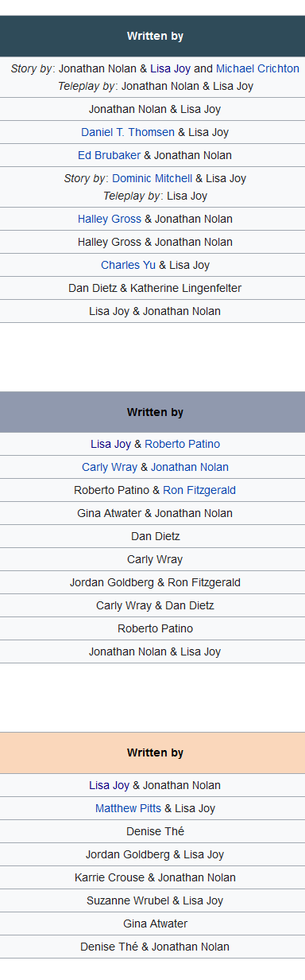Click the Denise Thé solo writer cell
Image resolution: width=305 pixels, height=980 pixels.
click(x=152, y=831)
